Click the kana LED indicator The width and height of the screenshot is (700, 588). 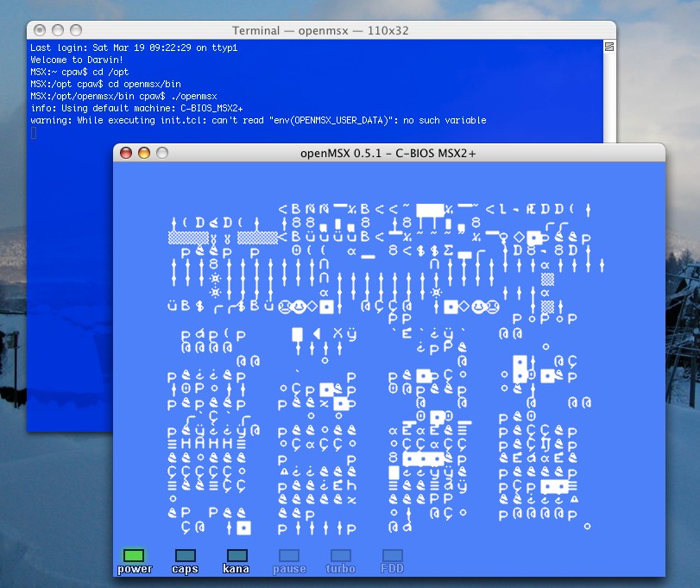click(x=237, y=555)
